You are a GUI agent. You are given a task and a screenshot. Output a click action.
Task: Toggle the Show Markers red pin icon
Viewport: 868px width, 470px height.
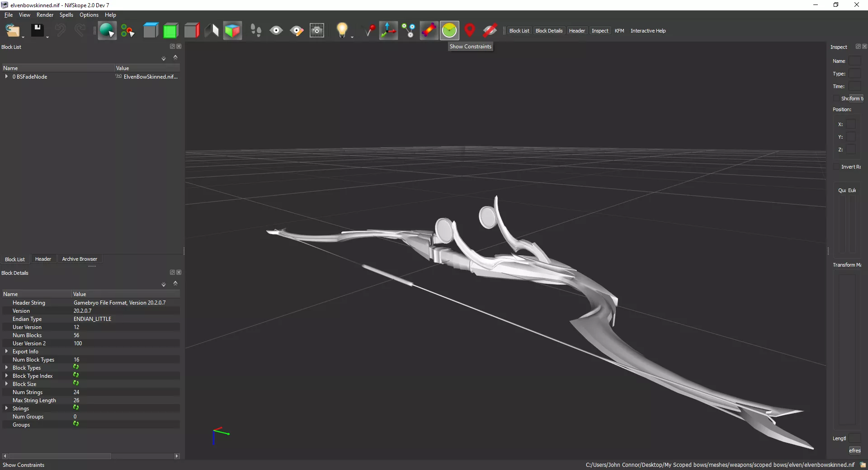point(470,31)
